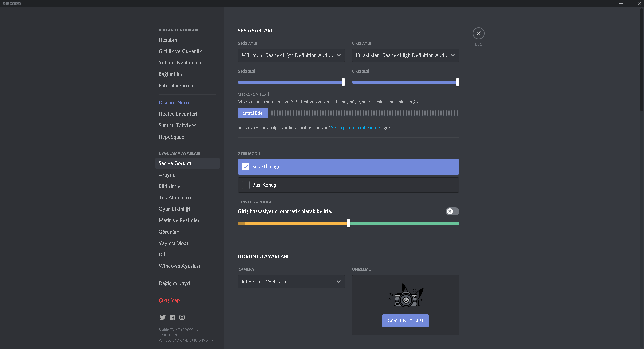Click the Stable 71447 version text
644x349 pixels.
[x=178, y=330]
